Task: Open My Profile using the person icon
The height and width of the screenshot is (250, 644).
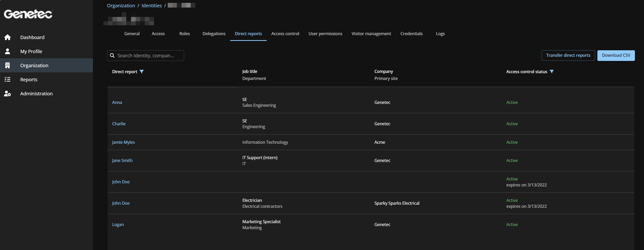Action: [8, 51]
